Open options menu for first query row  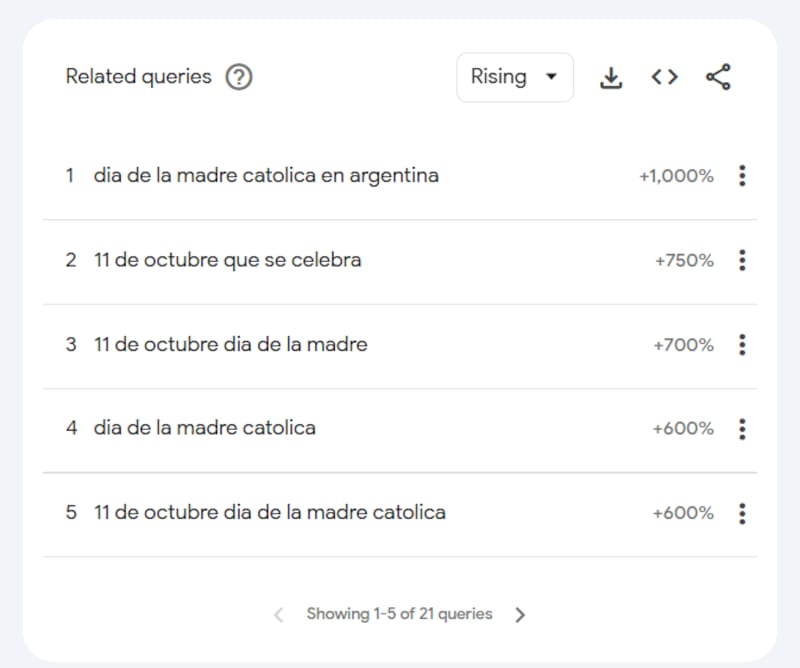[742, 176]
